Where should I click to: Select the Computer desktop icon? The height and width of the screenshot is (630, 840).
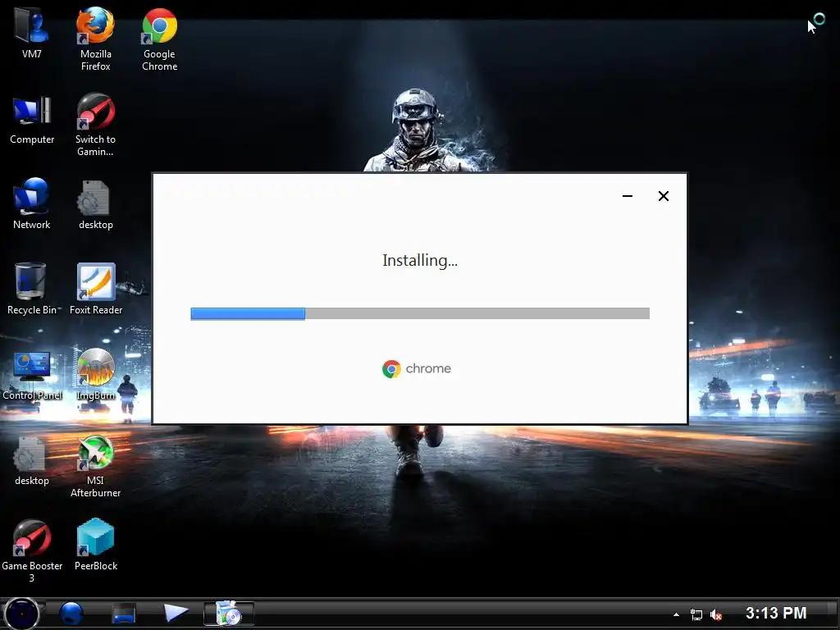tap(32, 119)
